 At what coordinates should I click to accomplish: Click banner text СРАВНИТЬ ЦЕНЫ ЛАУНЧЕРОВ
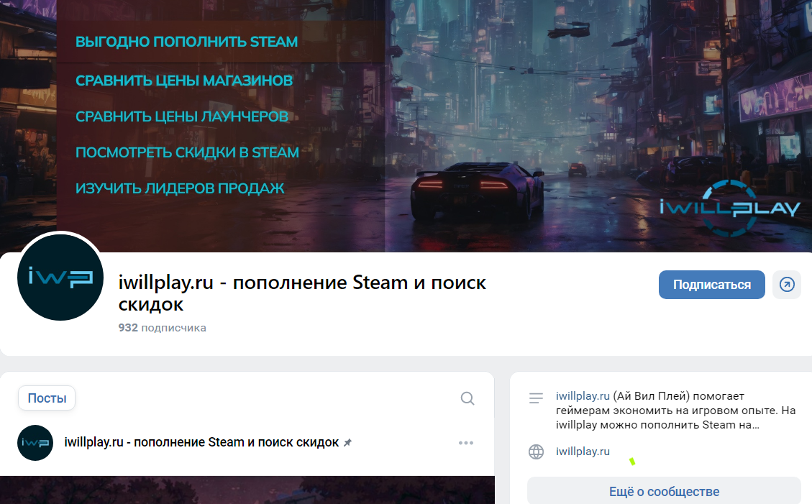(182, 116)
